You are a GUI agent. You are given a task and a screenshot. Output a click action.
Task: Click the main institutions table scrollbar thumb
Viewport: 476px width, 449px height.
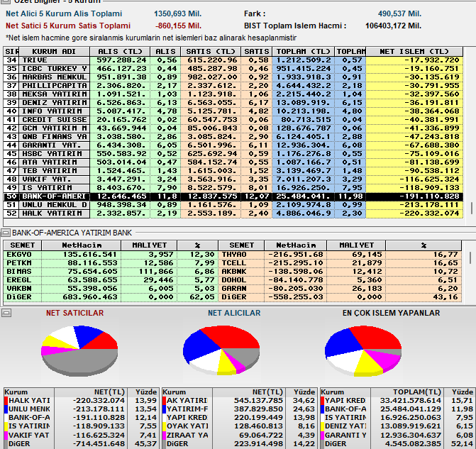pyautogui.click(x=472, y=209)
